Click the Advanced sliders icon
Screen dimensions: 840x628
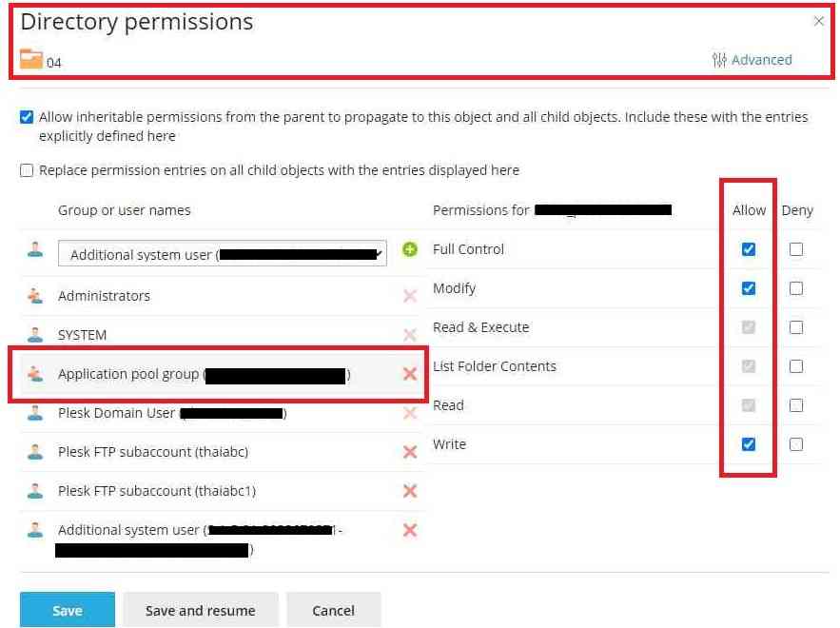pos(719,60)
